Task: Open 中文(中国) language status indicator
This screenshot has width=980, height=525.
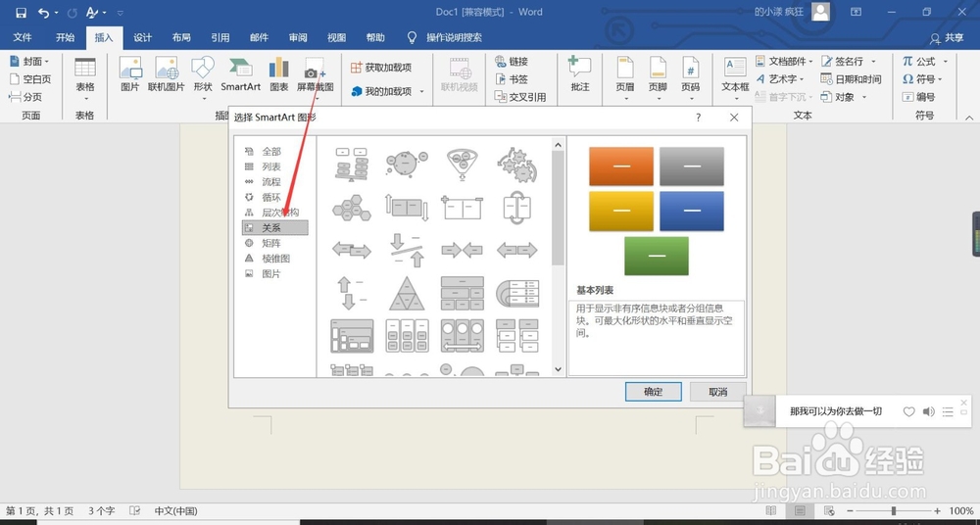Action: [176, 510]
